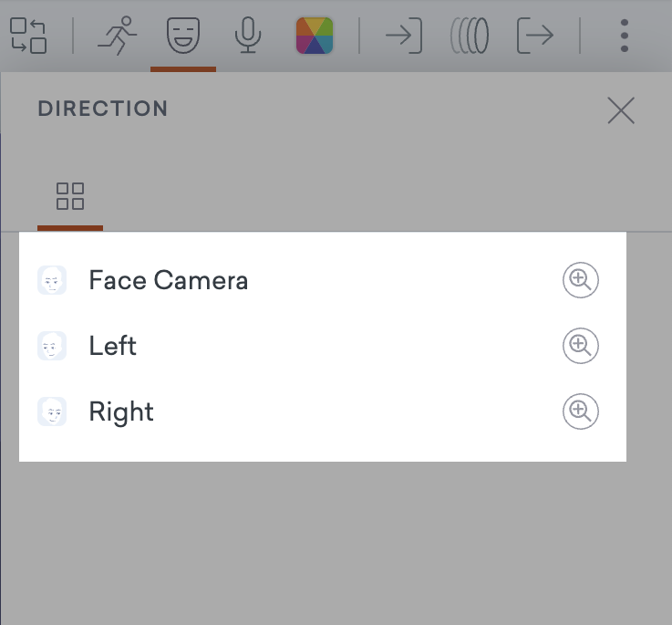The width and height of the screenshot is (672, 625).
Task: Open the running figure action icon
Action: pos(117,36)
